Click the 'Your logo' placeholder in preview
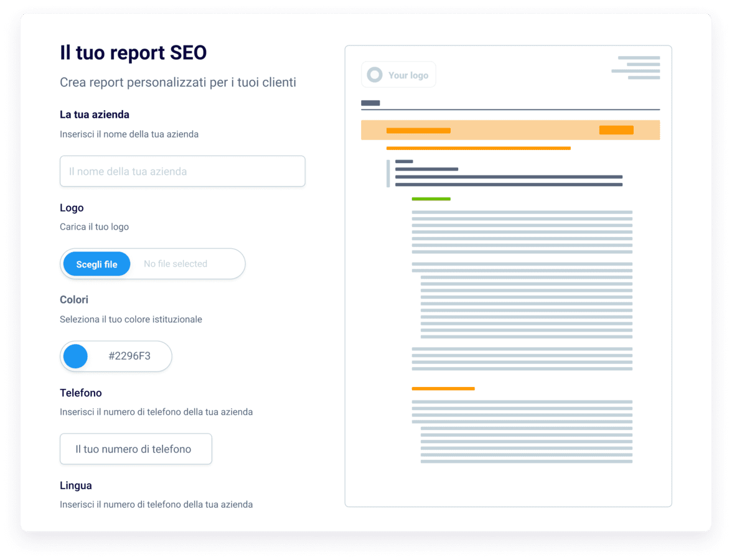Screen dimensions: 732x560 tap(398, 75)
